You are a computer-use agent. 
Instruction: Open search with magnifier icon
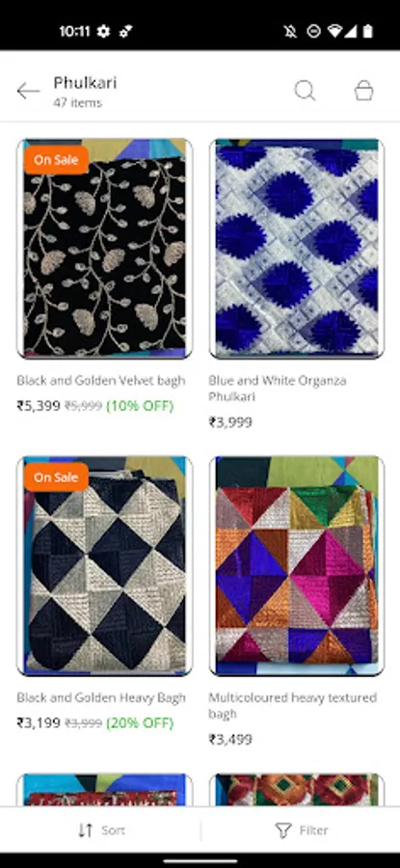pos(305,91)
